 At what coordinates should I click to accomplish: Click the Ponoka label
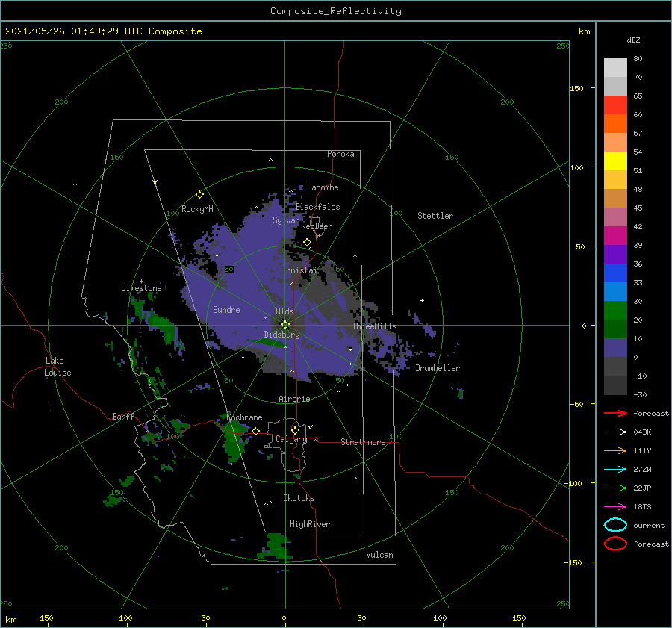click(x=340, y=154)
